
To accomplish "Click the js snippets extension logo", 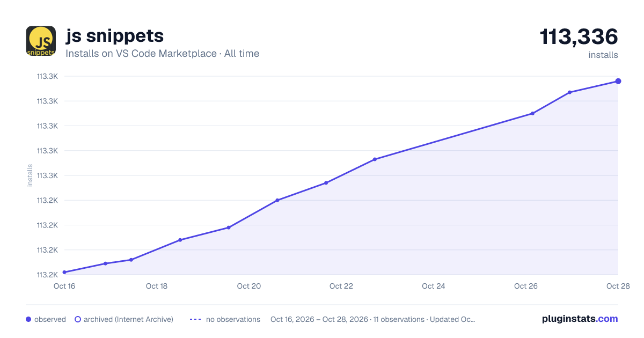I will [41, 41].
